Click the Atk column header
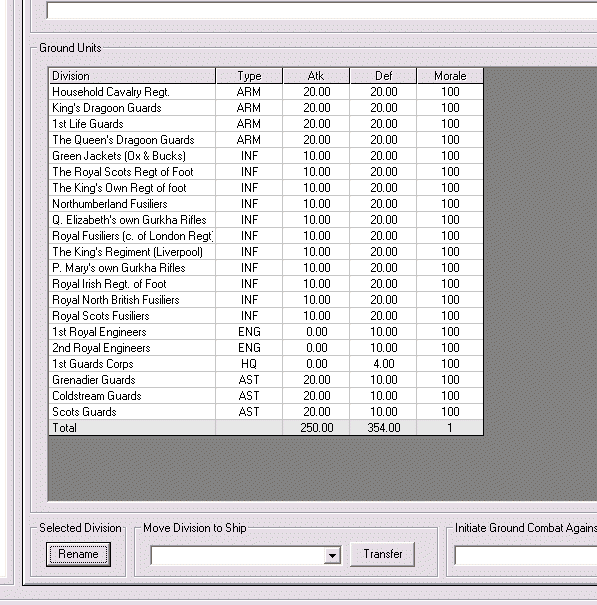The image size is (597, 605). coord(316,76)
